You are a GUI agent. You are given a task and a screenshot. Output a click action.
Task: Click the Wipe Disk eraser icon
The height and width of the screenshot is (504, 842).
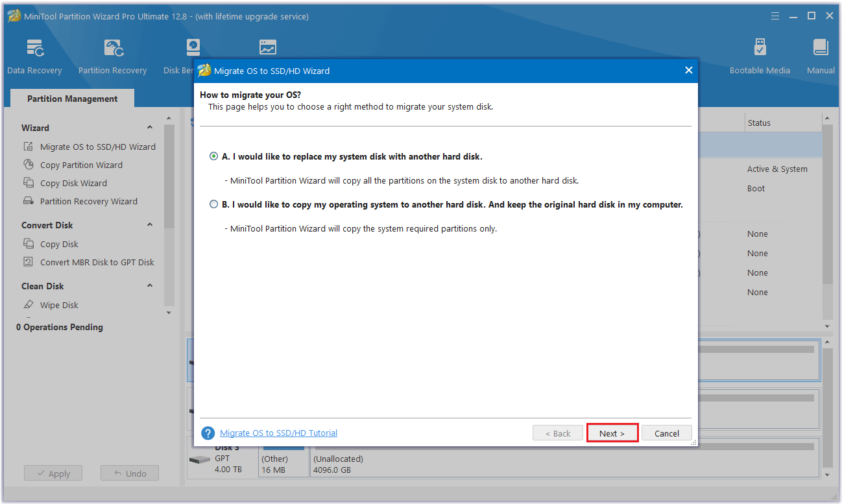pos(29,305)
